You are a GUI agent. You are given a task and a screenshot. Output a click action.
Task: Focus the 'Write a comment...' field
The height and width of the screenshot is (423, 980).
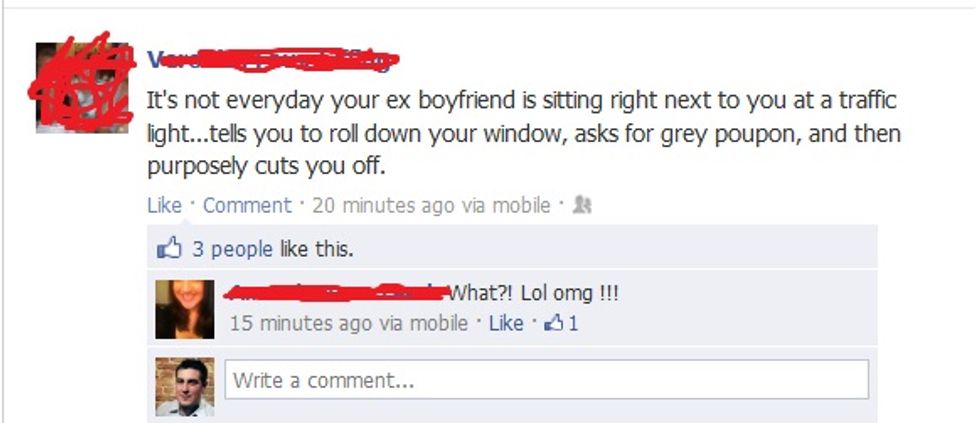[547, 379]
